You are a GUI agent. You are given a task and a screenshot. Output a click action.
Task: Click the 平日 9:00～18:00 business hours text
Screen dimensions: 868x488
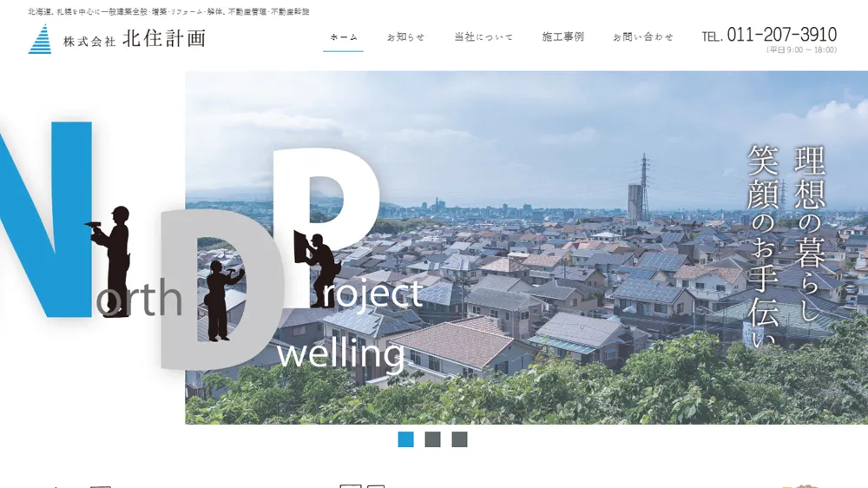(x=801, y=49)
